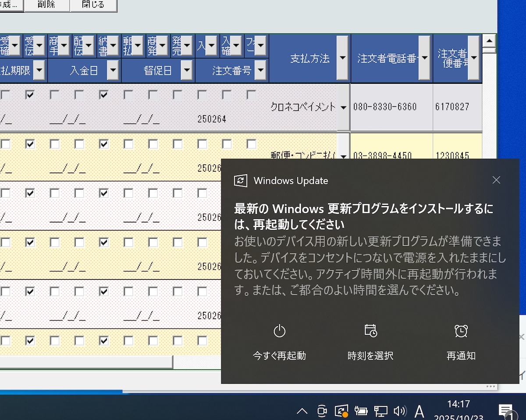Screen dimensions: 526x420
Task: Open the volume speaker icon in system tray
Action: tap(399, 411)
